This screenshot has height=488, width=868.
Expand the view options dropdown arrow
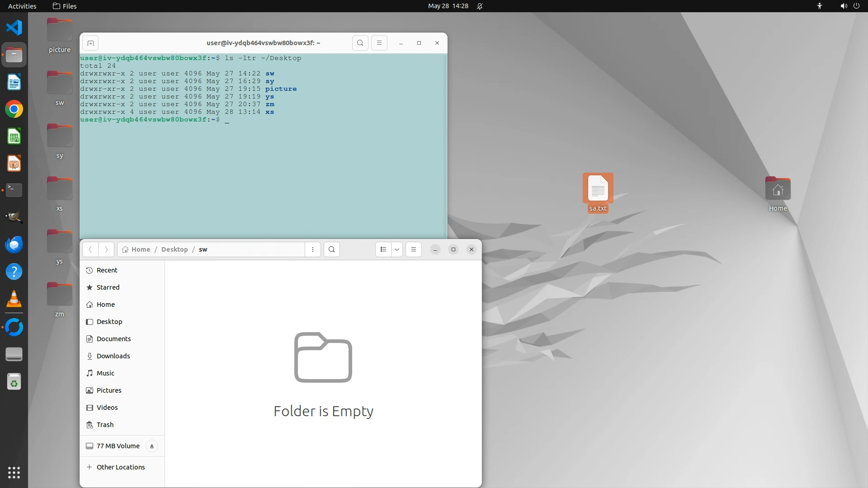coord(397,249)
